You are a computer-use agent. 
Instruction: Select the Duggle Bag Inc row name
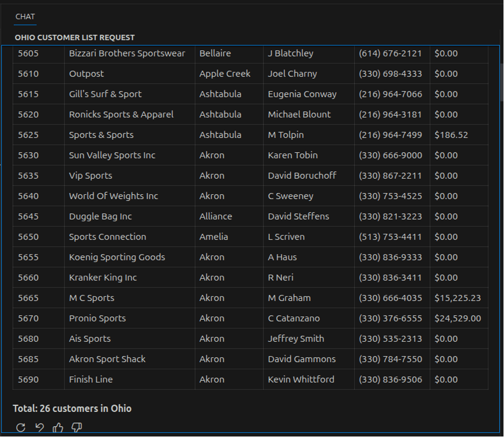click(100, 216)
